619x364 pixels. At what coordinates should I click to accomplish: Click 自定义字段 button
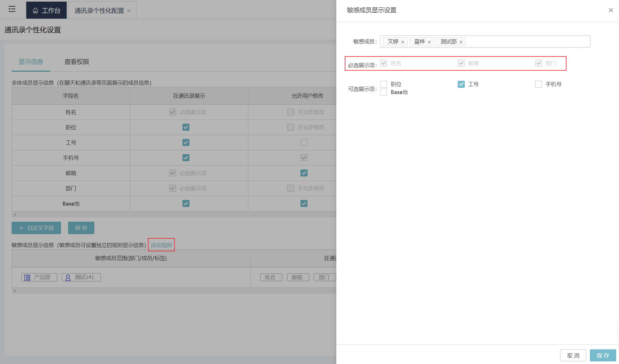pyautogui.click(x=36, y=228)
